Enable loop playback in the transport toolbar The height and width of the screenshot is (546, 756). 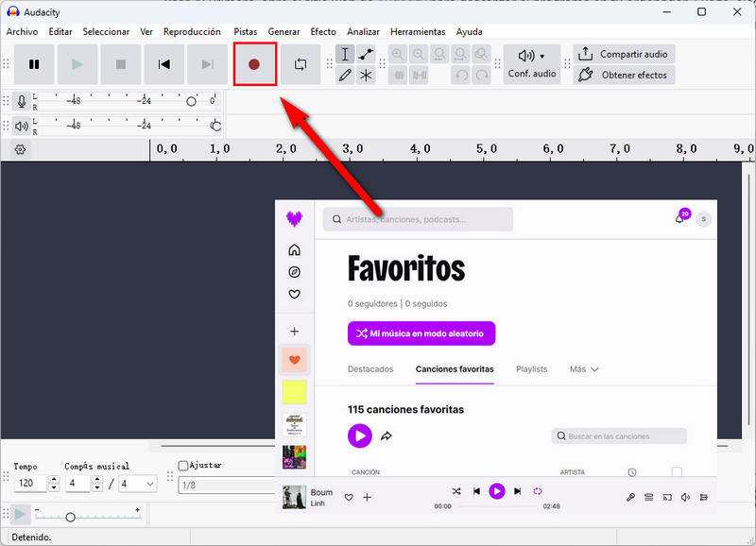click(x=301, y=64)
